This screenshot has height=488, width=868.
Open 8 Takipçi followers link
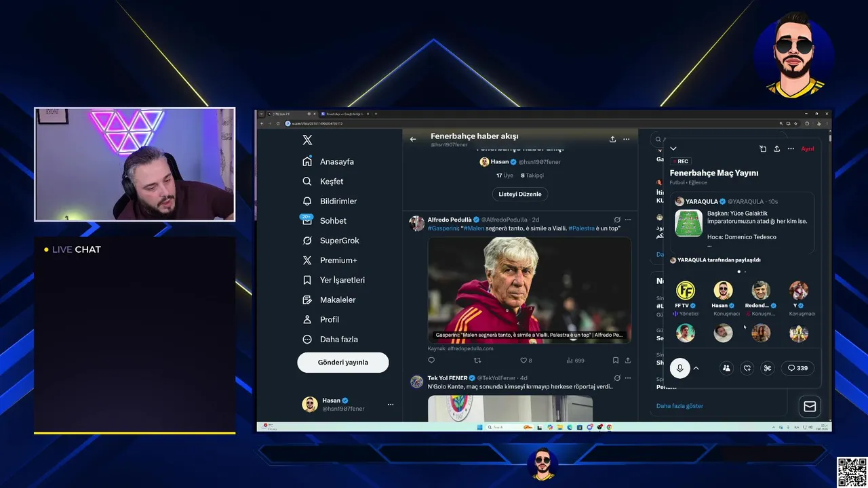point(532,176)
